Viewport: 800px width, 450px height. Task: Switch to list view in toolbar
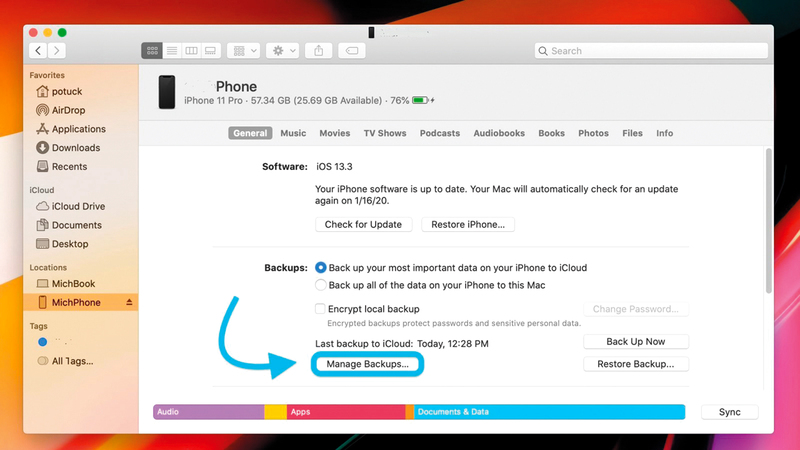172,50
